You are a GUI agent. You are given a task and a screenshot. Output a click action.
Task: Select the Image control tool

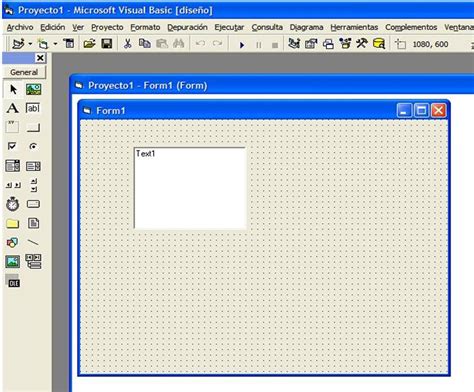tap(13, 262)
